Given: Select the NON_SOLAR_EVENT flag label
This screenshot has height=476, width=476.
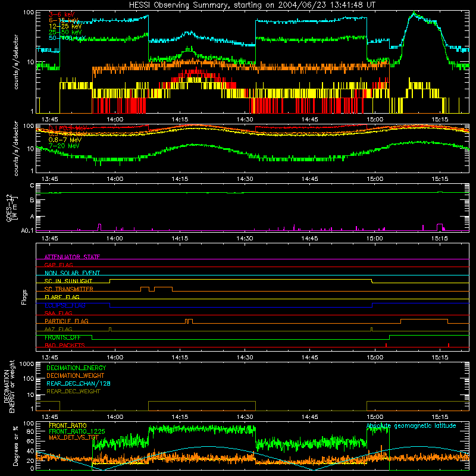Looking at the screenshot, I should [72, 273].
